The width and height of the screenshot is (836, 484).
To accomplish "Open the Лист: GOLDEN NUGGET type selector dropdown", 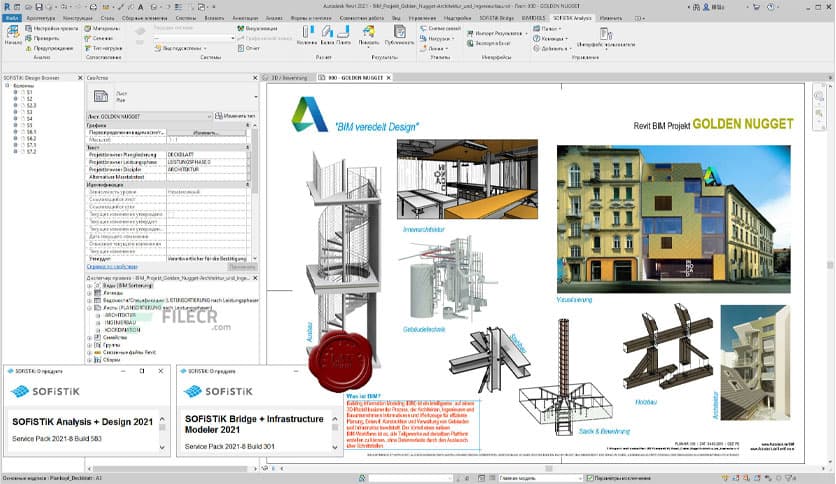I will pyautogui.click(x=149, y=116).
